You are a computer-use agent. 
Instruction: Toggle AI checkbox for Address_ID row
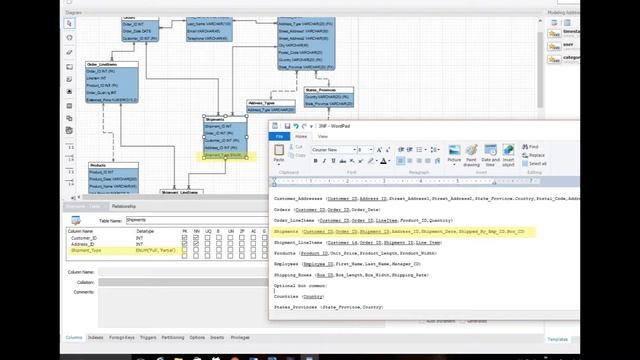[253, 244]
